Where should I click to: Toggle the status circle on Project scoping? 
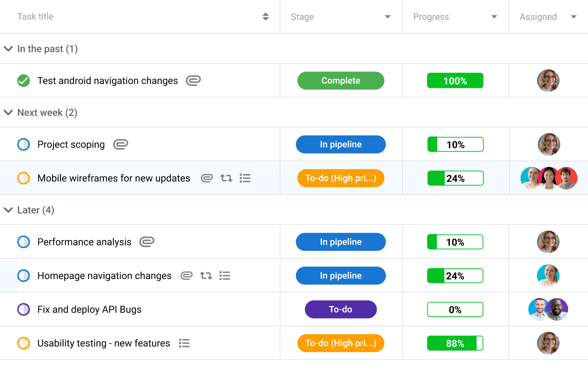(23, 144)
